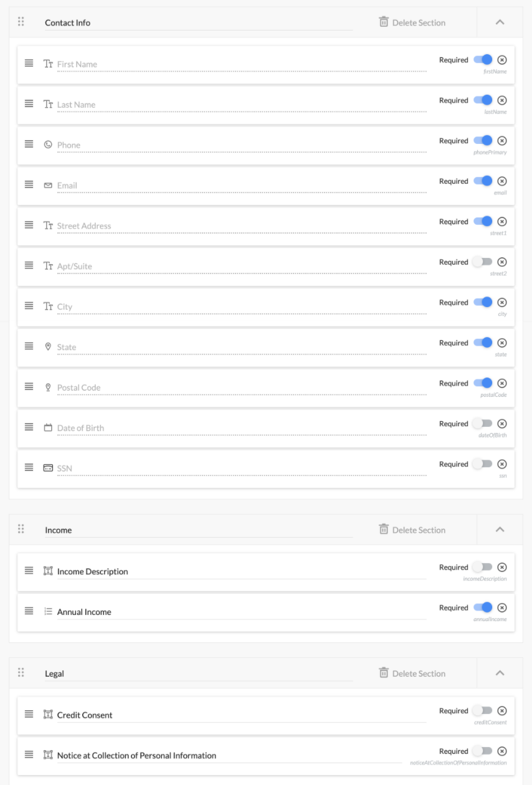The width and height of the screenshot is (532, 785).
Task: Remove the Annual Income field via X icon
Action: click(502, 608)
